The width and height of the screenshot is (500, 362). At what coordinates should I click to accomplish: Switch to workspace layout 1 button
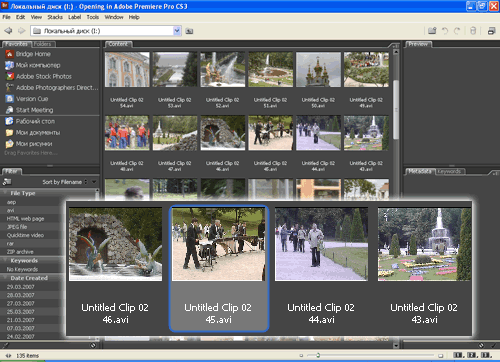click(x=459, y=355)
